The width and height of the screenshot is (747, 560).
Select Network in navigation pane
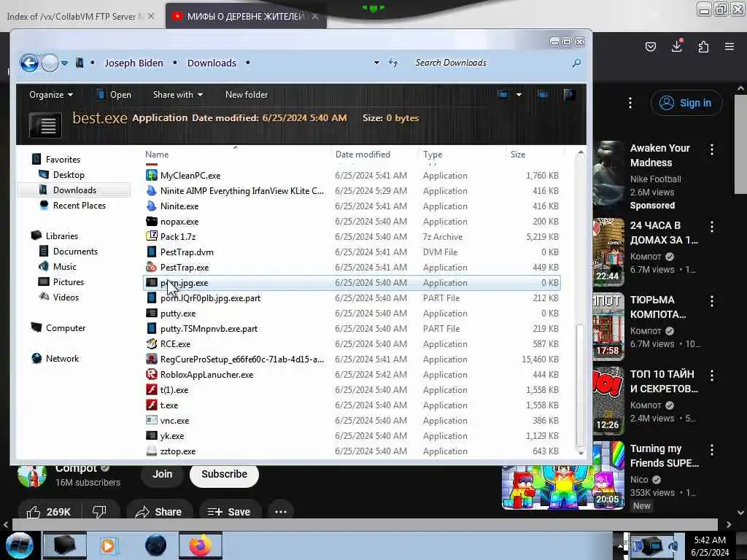click(62, 358)
